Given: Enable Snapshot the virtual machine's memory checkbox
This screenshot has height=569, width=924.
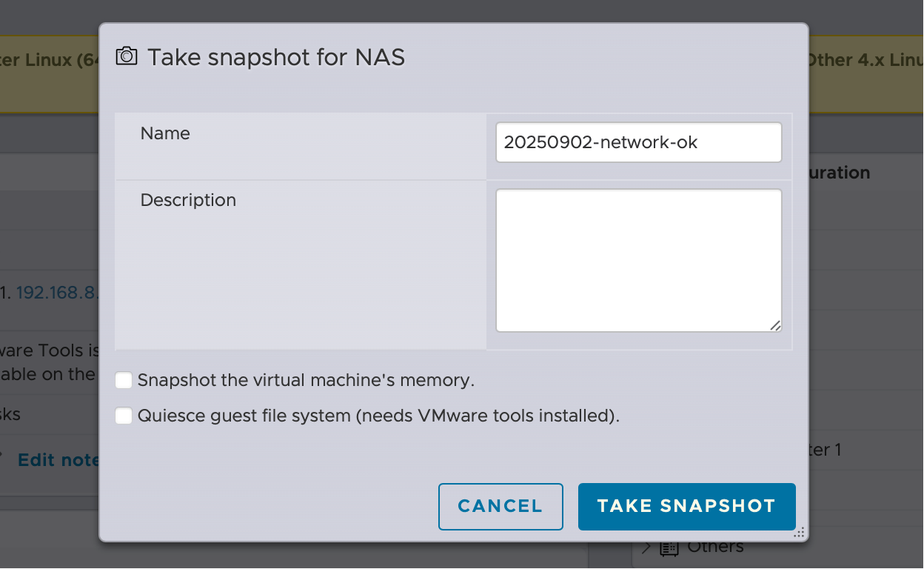Looking at the screenshot, I should [x=124, y=381].
